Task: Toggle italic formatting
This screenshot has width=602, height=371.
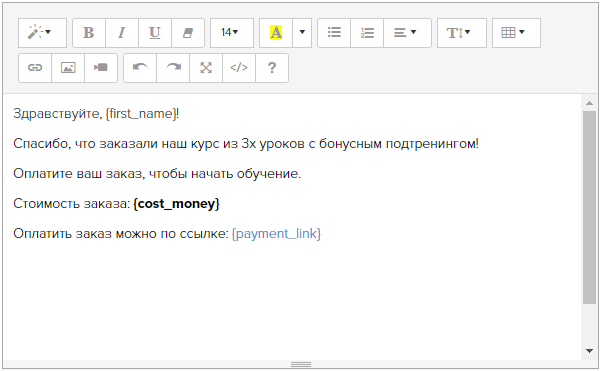Action: [x=122, y=33]
